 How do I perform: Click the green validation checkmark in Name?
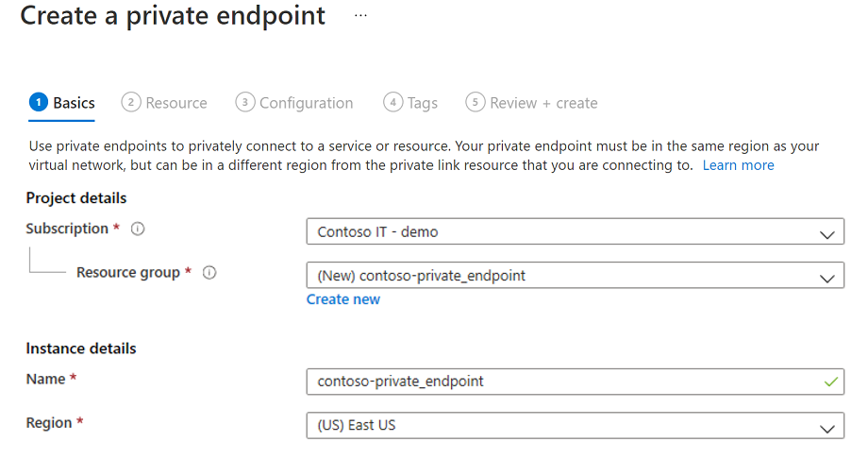(x=830, y=382)
